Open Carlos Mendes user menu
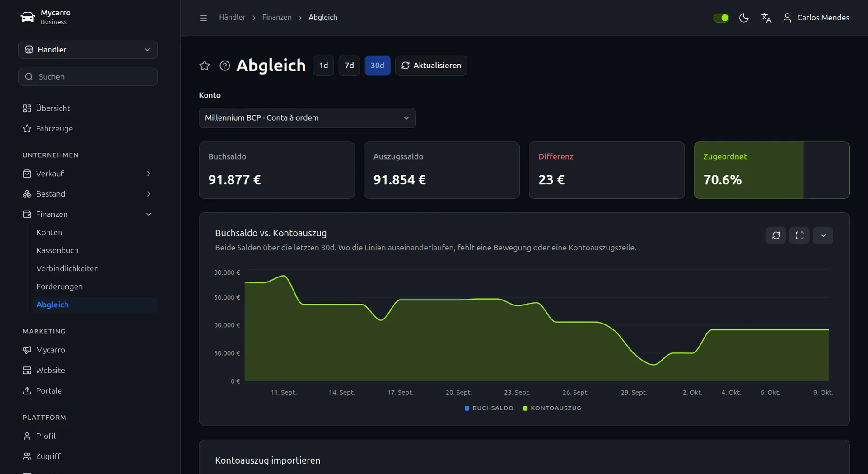 816,18
